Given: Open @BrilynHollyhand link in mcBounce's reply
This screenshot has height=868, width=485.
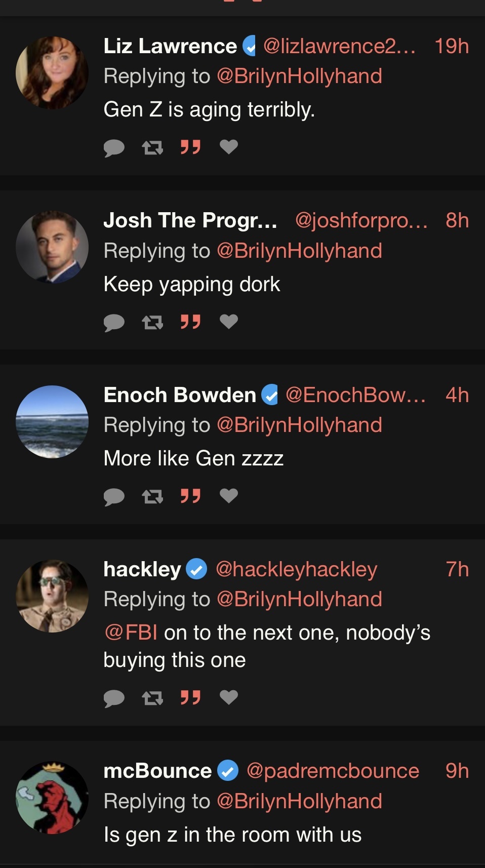Looking at the screenshot, I should [x=299, y=801].
